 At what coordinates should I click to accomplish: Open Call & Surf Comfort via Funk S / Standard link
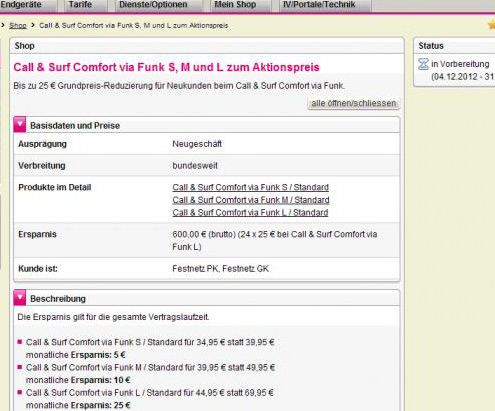click(x=251, y=187)
